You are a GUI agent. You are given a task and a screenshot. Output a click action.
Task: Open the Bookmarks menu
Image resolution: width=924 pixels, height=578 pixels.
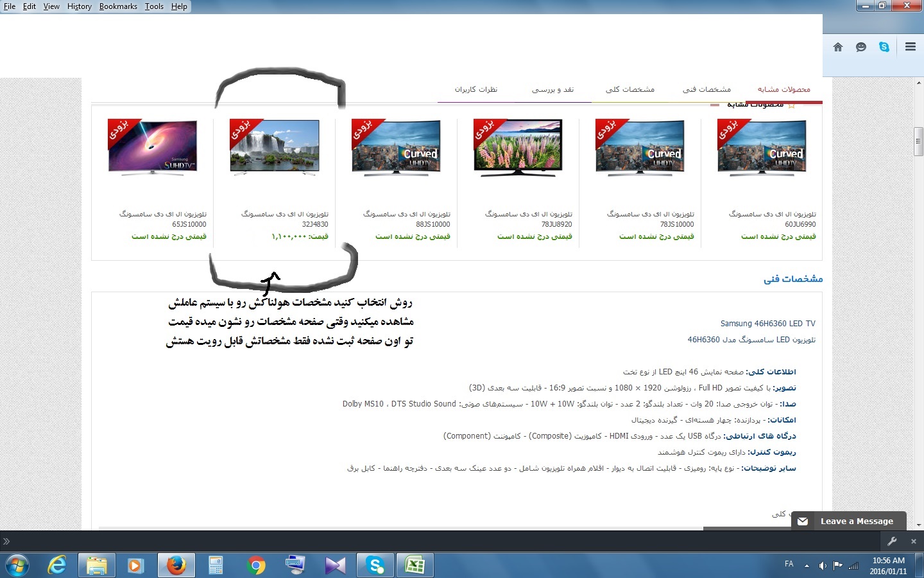click(x=118, y=6)
